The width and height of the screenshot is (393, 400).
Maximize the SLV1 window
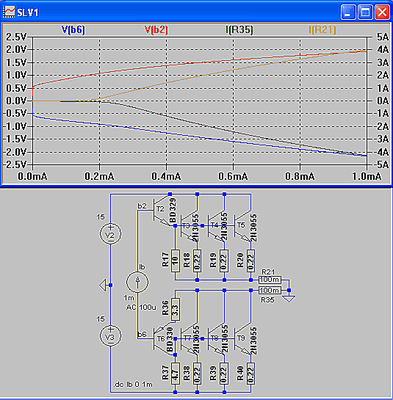click(x=365, y=13)
